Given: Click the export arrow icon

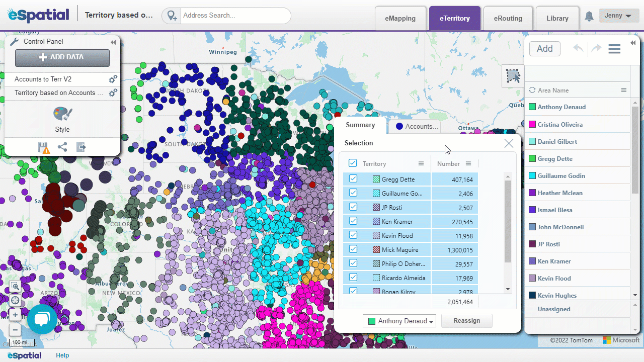Looking at the screenshot, I should [x=81, y=147].
